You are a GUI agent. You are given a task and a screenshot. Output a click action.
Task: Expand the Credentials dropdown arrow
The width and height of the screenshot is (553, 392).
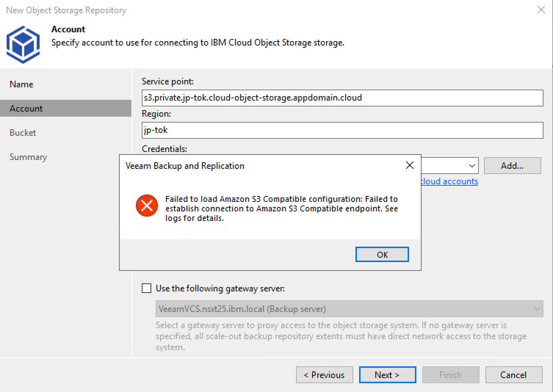(x=472, y=166)
